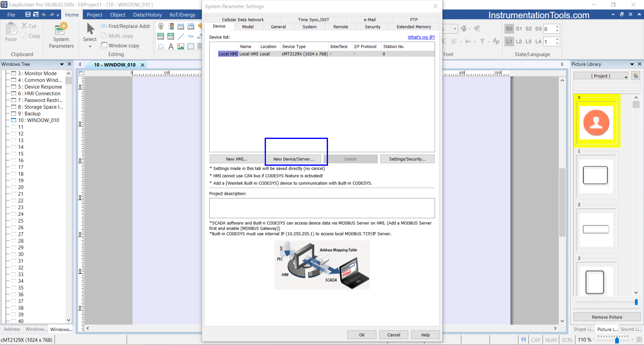Click the label text style Aa icon
Image resolution: width=644 pixels, height=345 pixels.
click(496, 41)
